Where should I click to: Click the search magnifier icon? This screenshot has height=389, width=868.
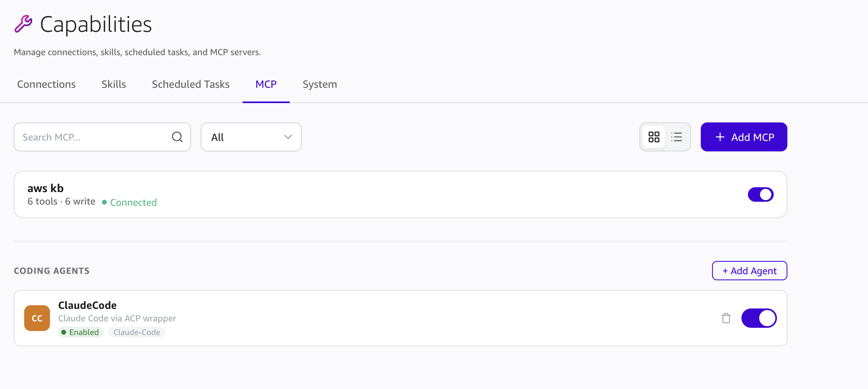(x=177, y=137)
